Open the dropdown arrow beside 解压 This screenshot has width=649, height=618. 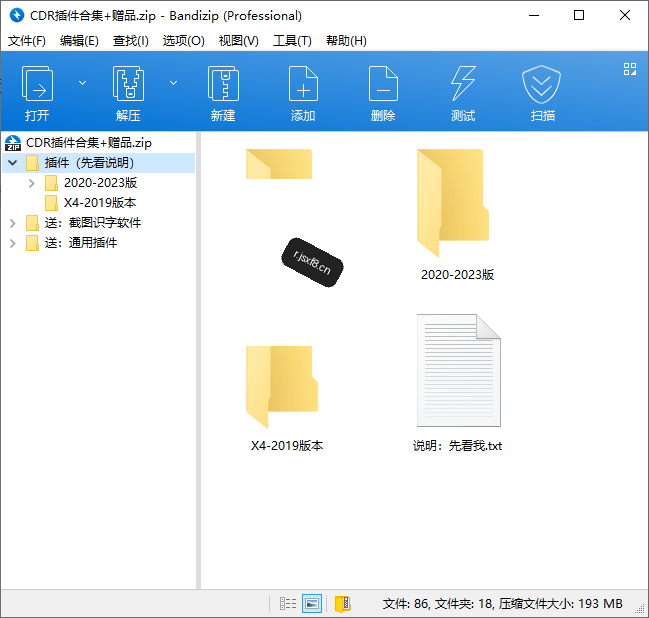point(173,83)
